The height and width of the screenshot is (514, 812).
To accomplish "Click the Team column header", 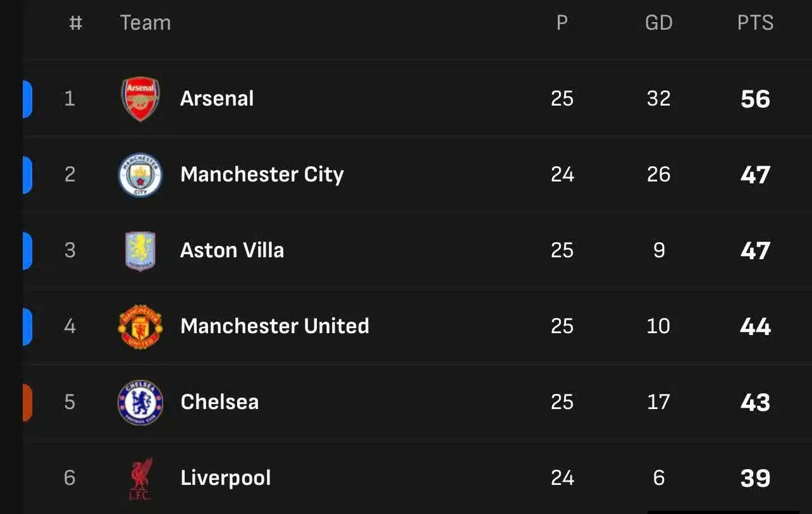I will 145,23.
